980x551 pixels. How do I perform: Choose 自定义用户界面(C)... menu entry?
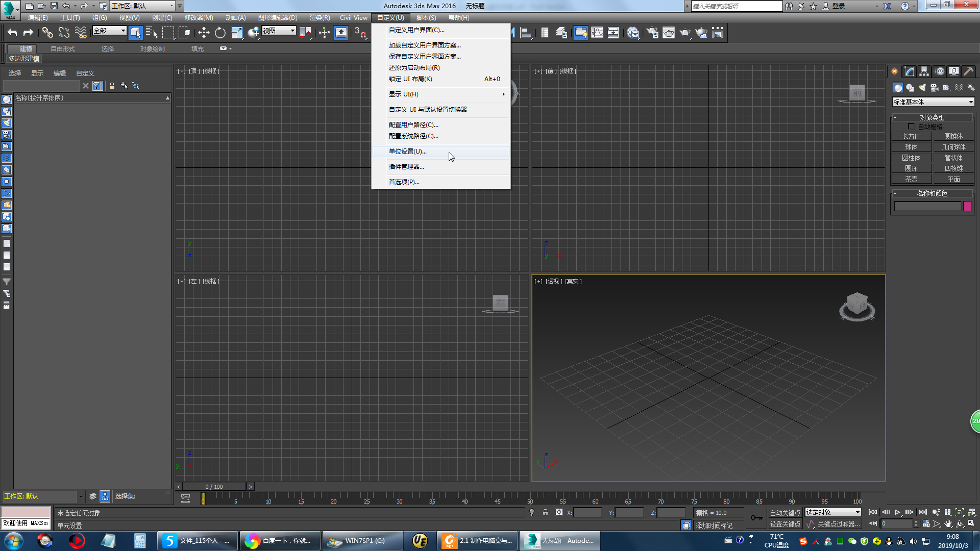pos(441,30)
